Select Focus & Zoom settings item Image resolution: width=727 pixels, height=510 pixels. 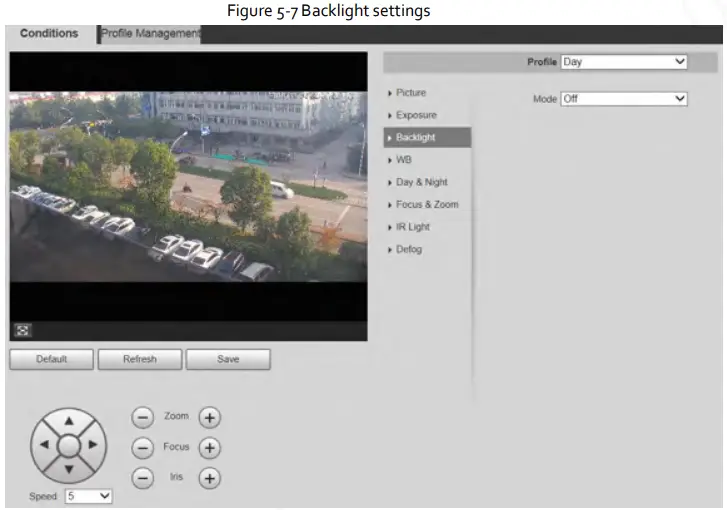pyautogui.click(x=427, y=204)
